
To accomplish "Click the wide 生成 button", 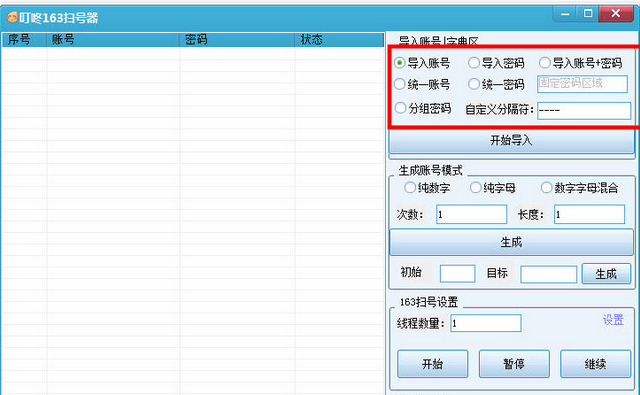I will tap(511, 242).
